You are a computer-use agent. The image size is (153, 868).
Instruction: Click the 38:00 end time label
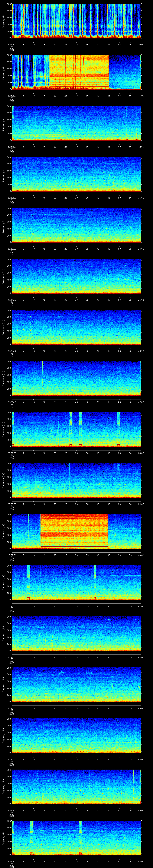coord(141,453)
